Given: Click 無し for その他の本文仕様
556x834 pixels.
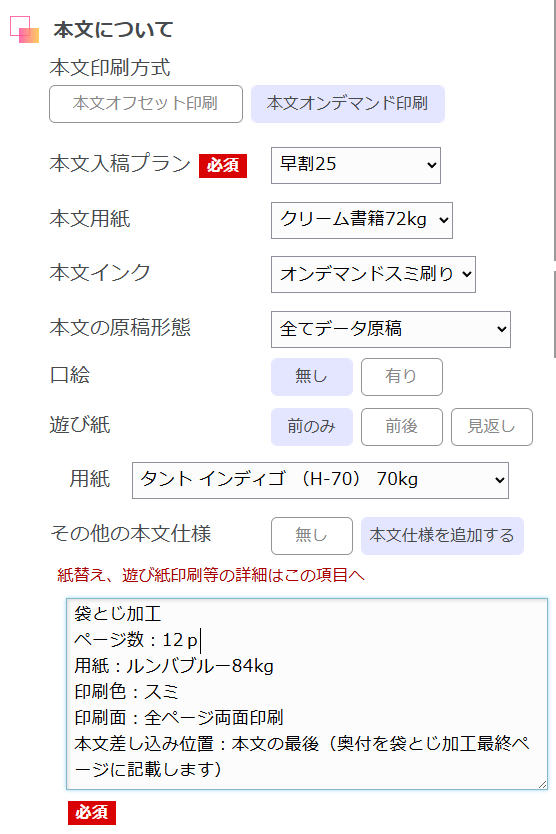Looking at the screenshot, I should click(312, 536).
